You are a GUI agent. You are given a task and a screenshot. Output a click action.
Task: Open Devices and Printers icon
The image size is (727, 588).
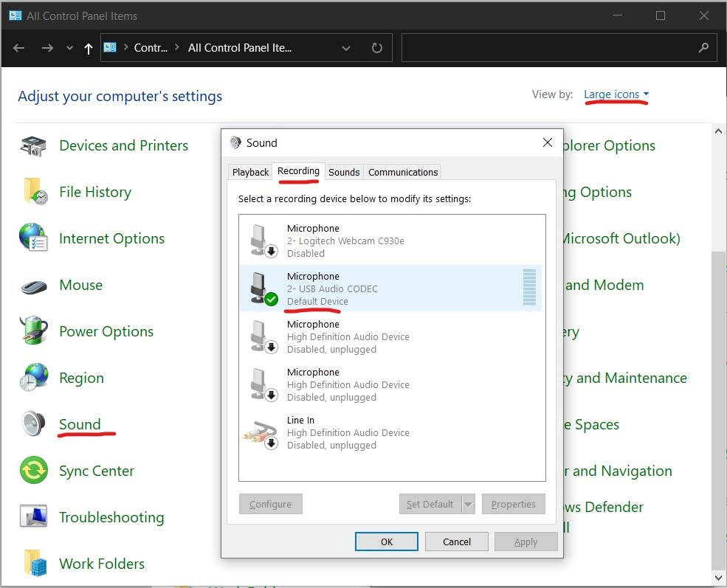click(33, 146)
